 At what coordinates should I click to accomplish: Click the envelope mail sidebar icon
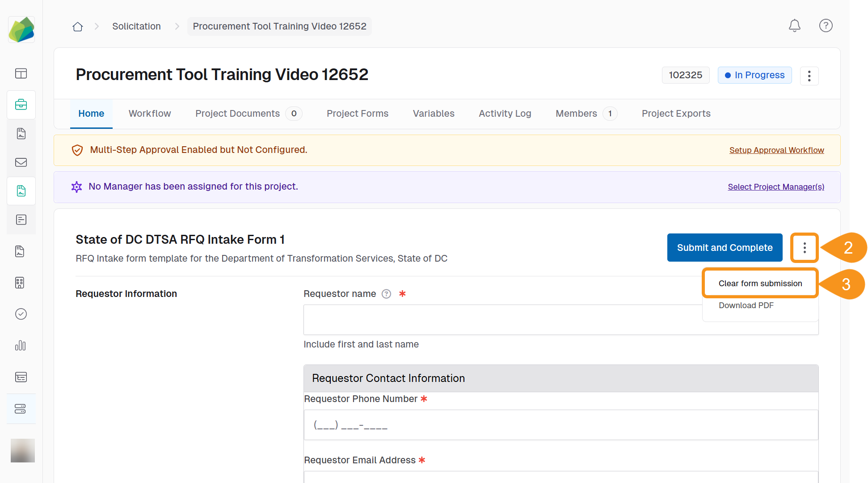pos(21,162)
